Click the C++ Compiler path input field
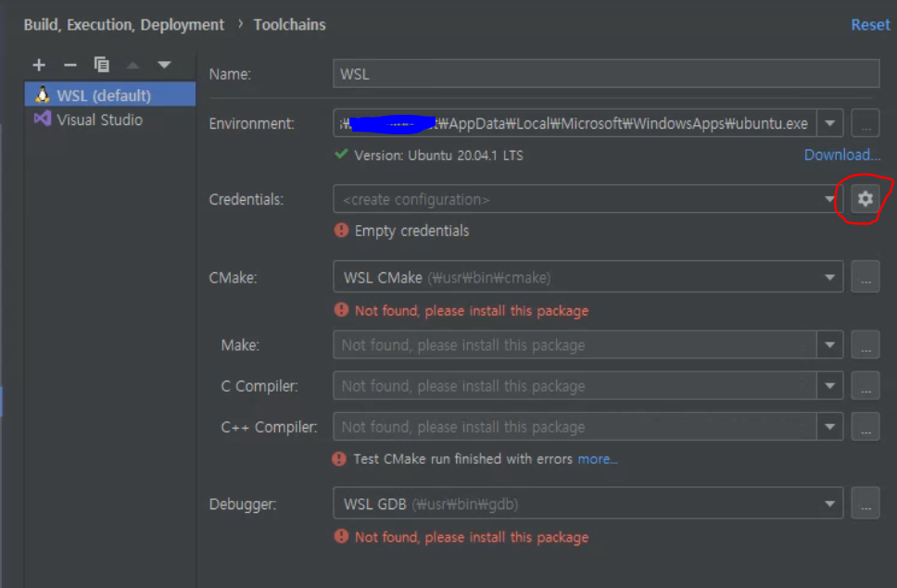 575,427
